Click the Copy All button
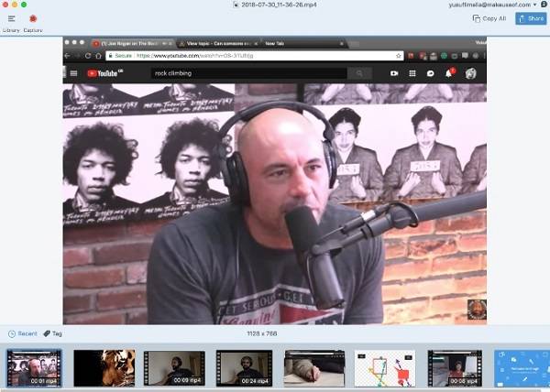The width and height of the screenshot is (550, 392). click(x=489, y=18)
